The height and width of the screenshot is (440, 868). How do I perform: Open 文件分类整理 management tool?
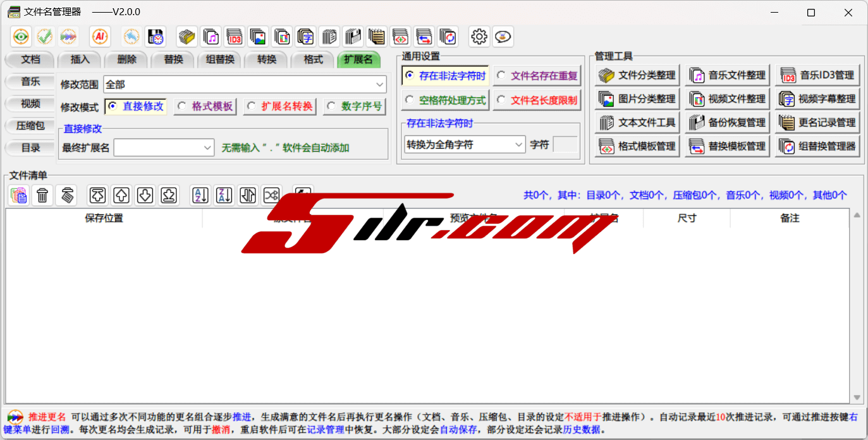pos(638,75)
